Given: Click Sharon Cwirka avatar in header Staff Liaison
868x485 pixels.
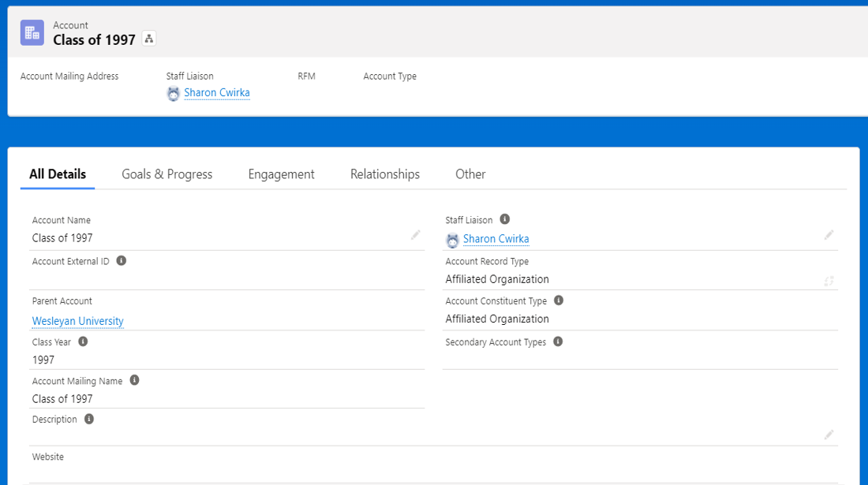Looking at the screenshot, I should [174, 94].
